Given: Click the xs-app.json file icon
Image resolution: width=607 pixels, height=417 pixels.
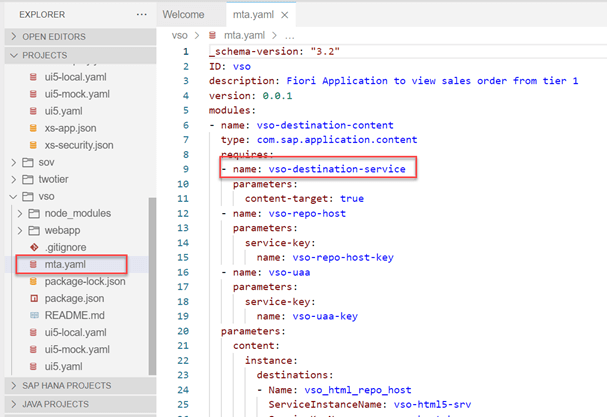Looking at the screenshot, I should [x=34, y=128].
